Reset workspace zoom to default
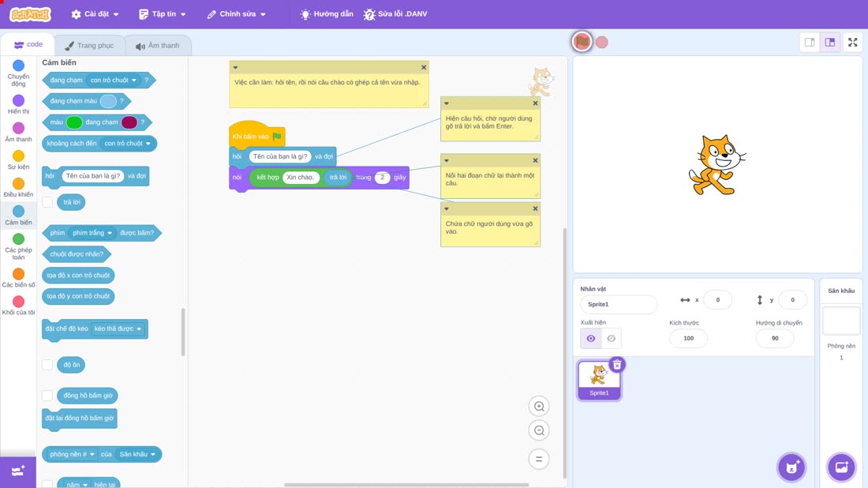The width and height of the screenshot is (868, 488). point(539,459)
